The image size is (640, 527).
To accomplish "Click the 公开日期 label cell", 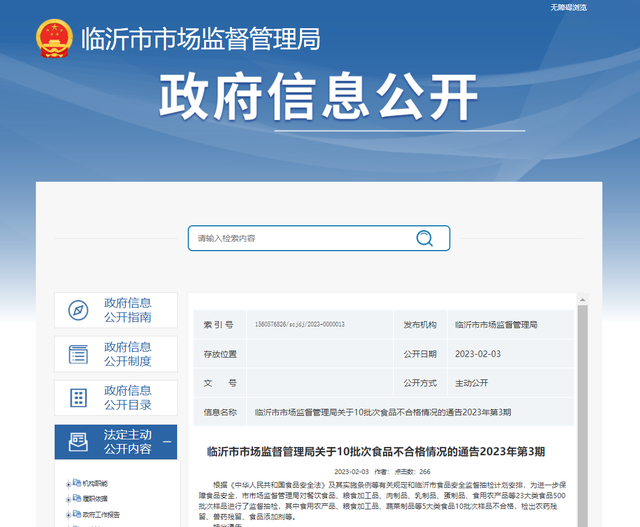I will [420, 354].
